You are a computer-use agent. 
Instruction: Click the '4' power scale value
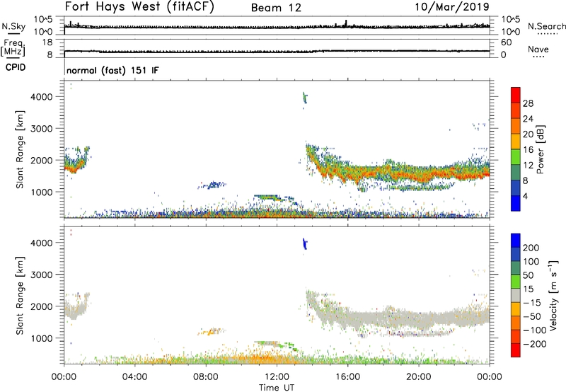pyautogui.click(x=525, y=196)
